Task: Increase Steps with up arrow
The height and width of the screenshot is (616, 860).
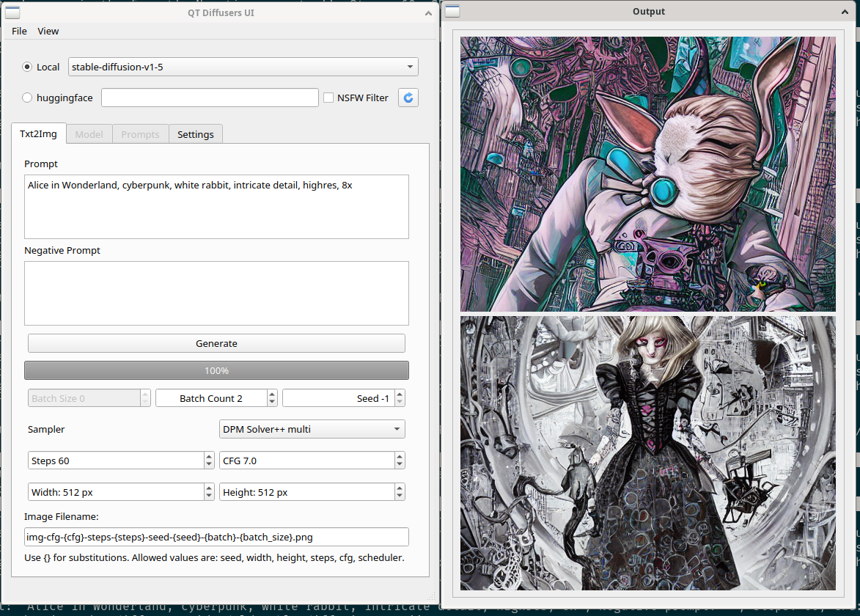Action: [x=209, y=456]
